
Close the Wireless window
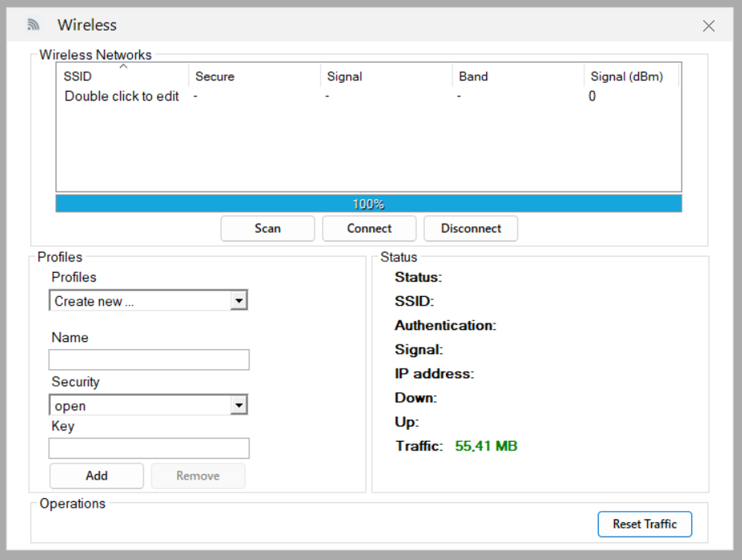click(708, 26)
